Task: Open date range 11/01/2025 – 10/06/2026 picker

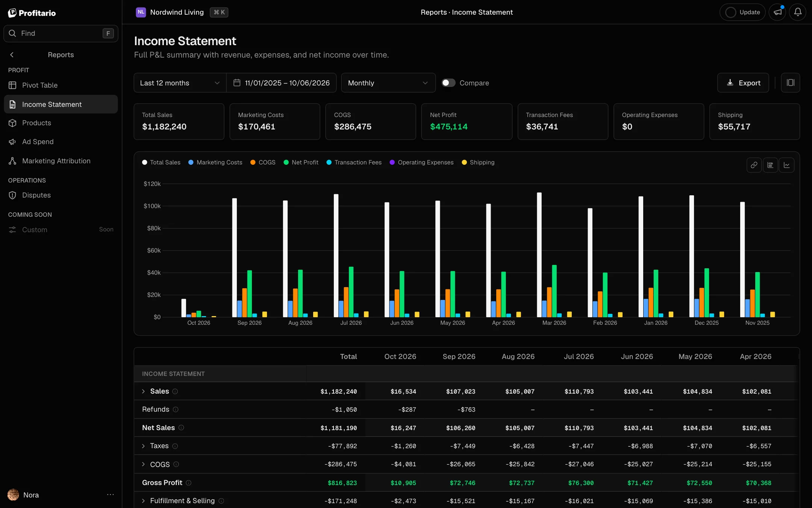Action: pyautogui.click(x=282, y=83)
